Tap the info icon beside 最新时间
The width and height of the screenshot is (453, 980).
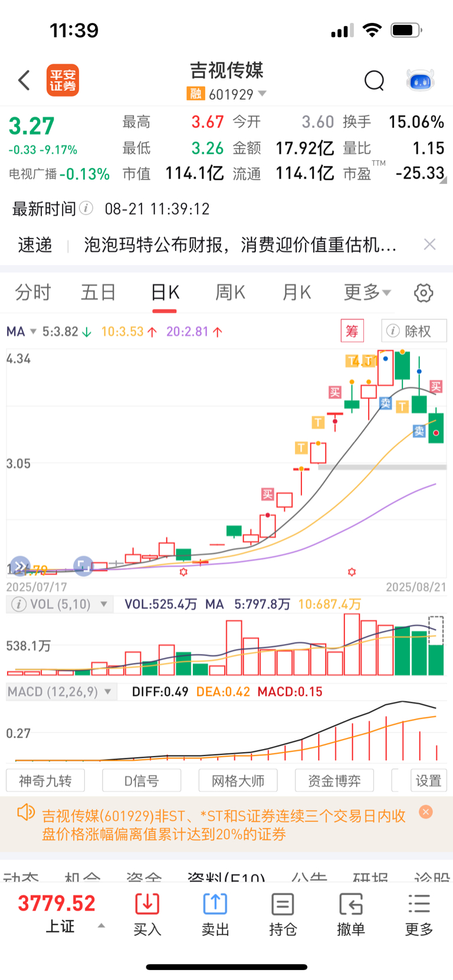click(86, 208)
